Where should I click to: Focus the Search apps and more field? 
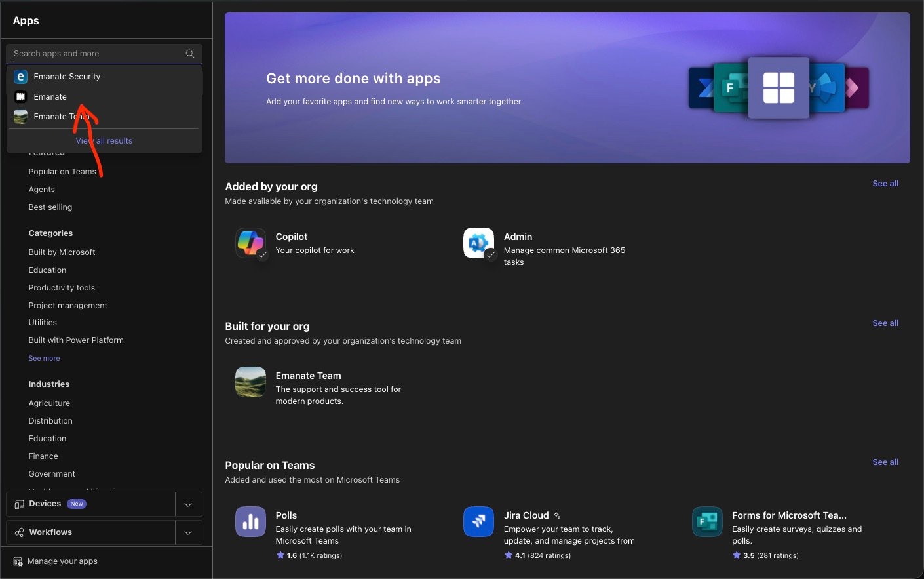[x=104, y=54]
